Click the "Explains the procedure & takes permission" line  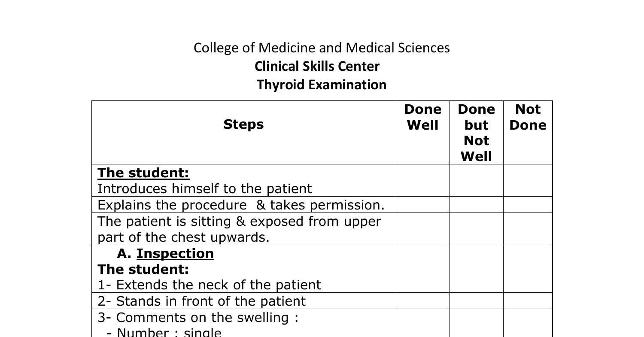[241, 205]
